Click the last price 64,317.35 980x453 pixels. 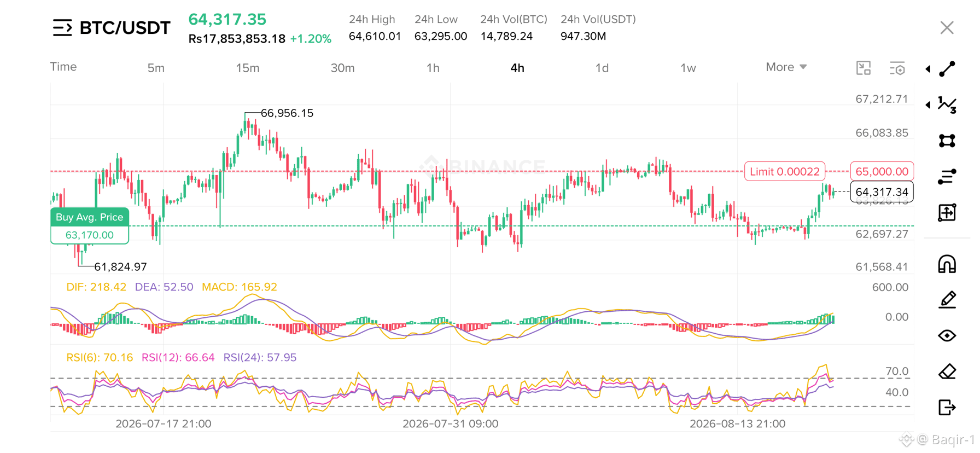pyautogui.click(x=227, y=19)
